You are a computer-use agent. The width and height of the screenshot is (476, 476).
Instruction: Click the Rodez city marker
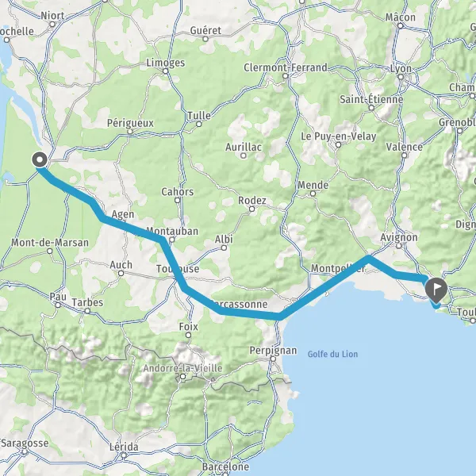point(251,209)
